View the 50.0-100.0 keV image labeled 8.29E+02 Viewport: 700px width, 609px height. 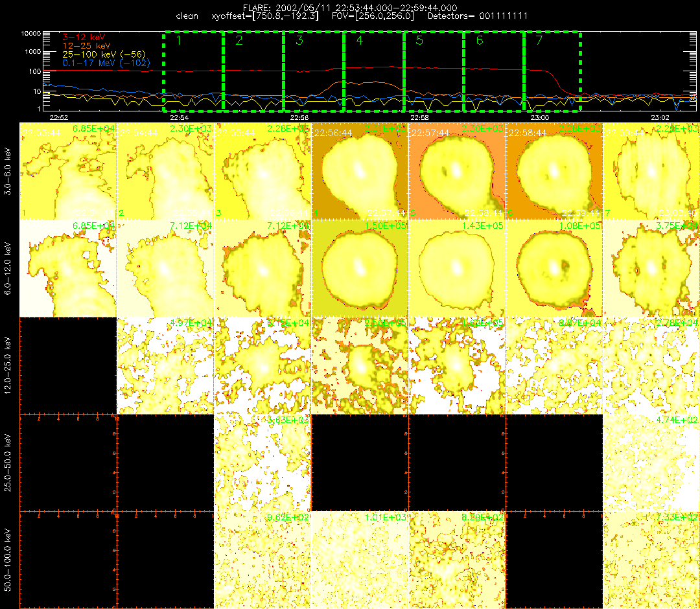[457, 560]
